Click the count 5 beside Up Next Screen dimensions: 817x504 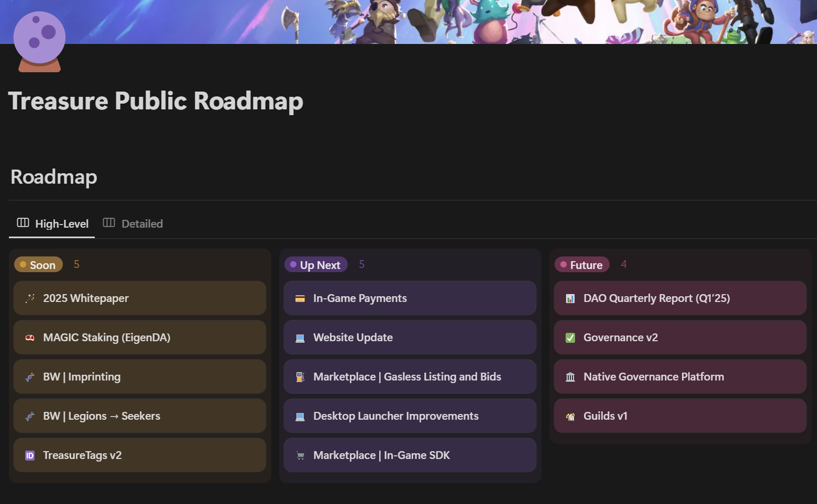click(x=361, y=264)
